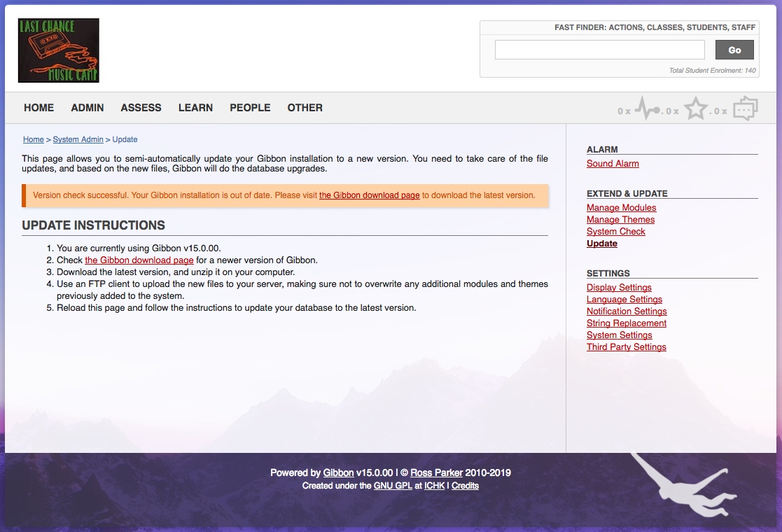Open the ASSESS menu

[141, 108]
